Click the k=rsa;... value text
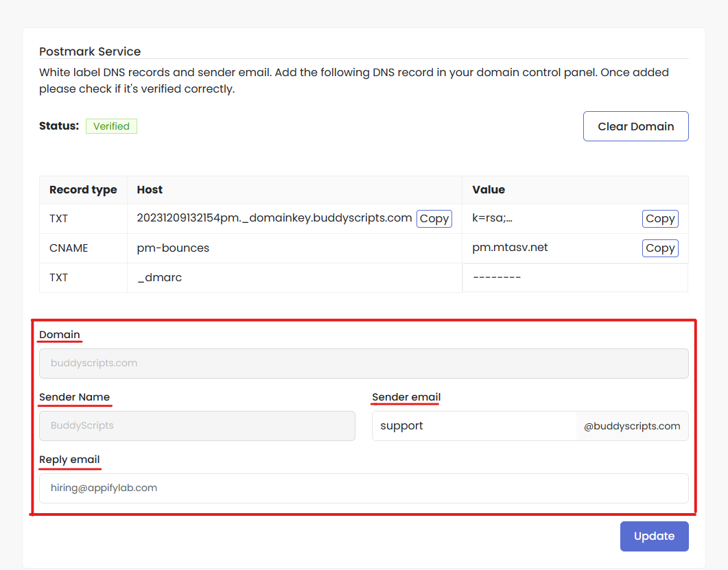 click(492, 218)
